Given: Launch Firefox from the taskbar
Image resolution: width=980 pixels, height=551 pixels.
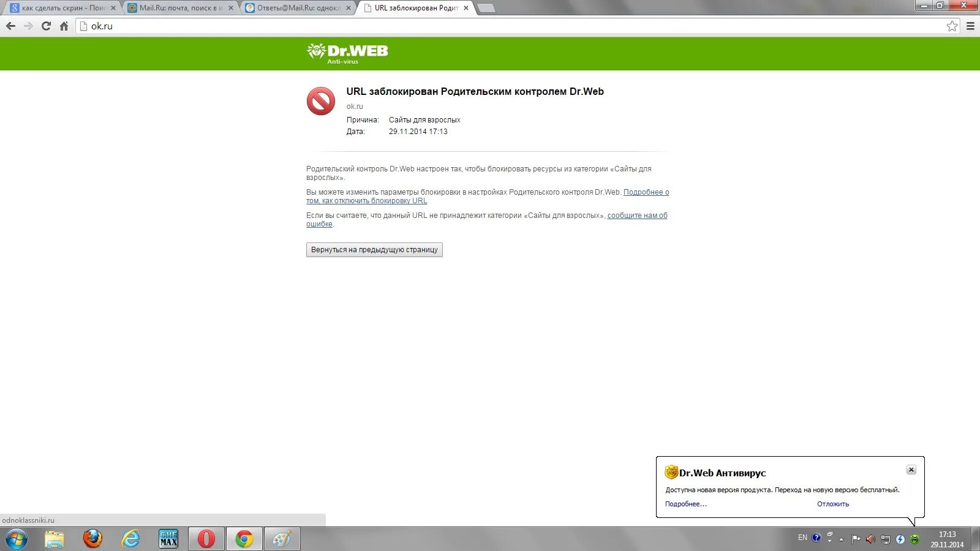Looking at the screenshot, I should [x=92, y=539].
